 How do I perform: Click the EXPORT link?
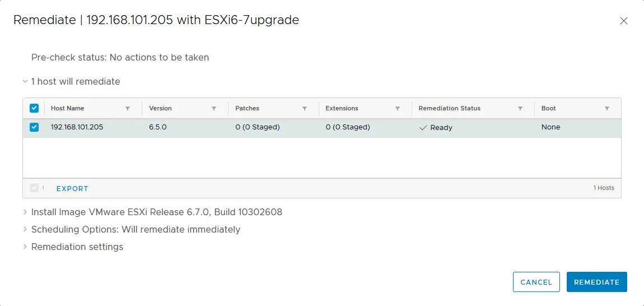click(x=72, y=189)
